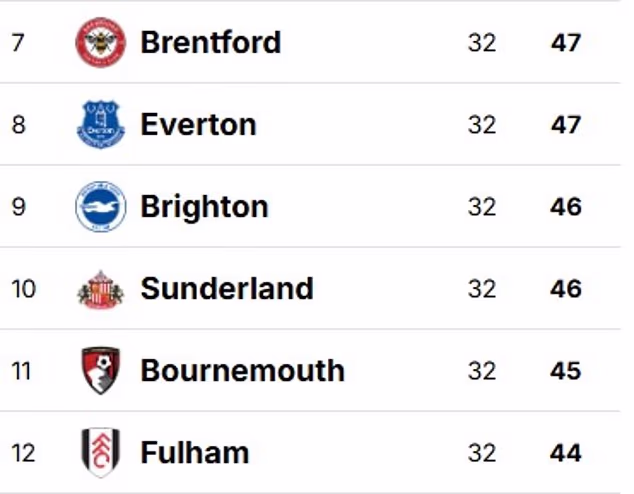Viewport: 634px width, 494px height.
Task: Select the Fulham team name
Action: [x=194, y=453]
